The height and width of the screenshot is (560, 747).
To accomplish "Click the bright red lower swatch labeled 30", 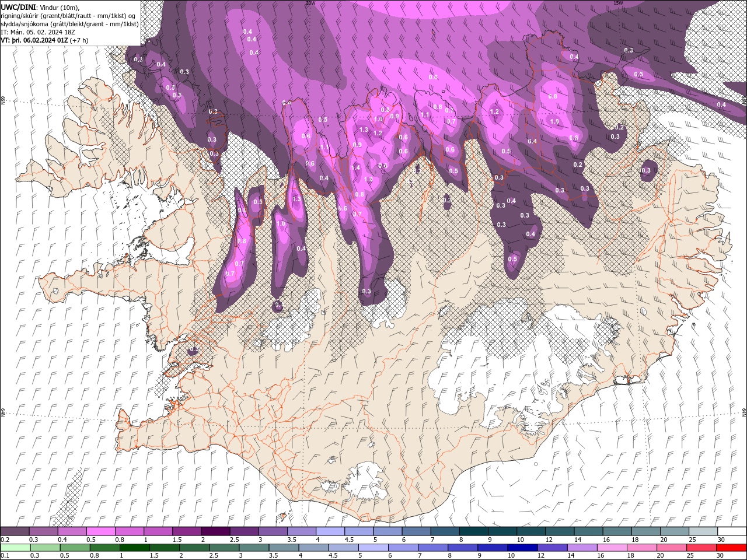I will point(731,548).
